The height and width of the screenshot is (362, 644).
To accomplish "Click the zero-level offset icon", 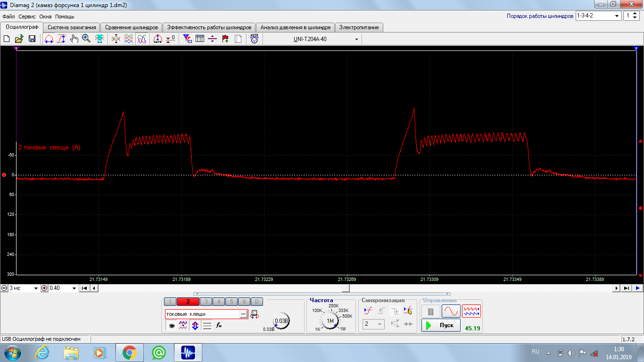I will [x=171, y=39].
